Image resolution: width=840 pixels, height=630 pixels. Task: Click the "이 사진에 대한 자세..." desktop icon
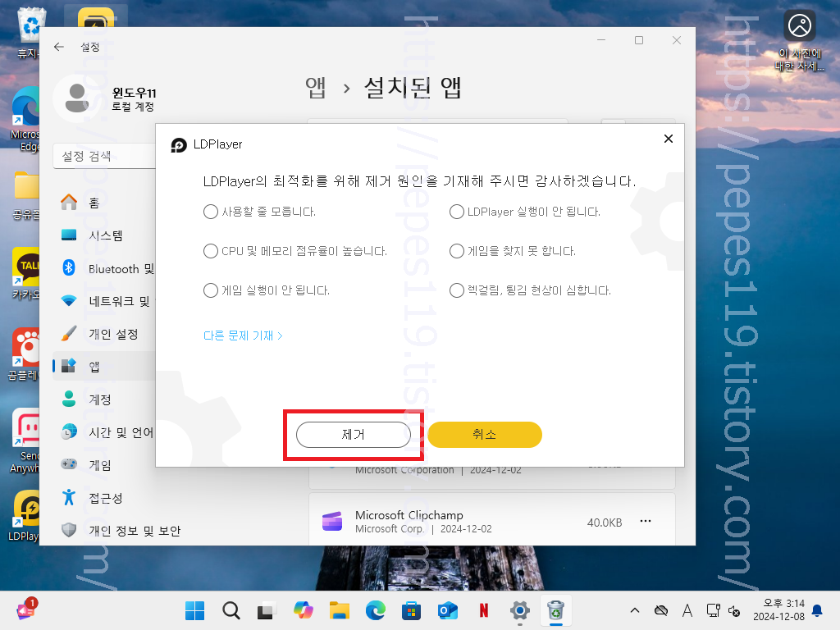pos(799,41)
